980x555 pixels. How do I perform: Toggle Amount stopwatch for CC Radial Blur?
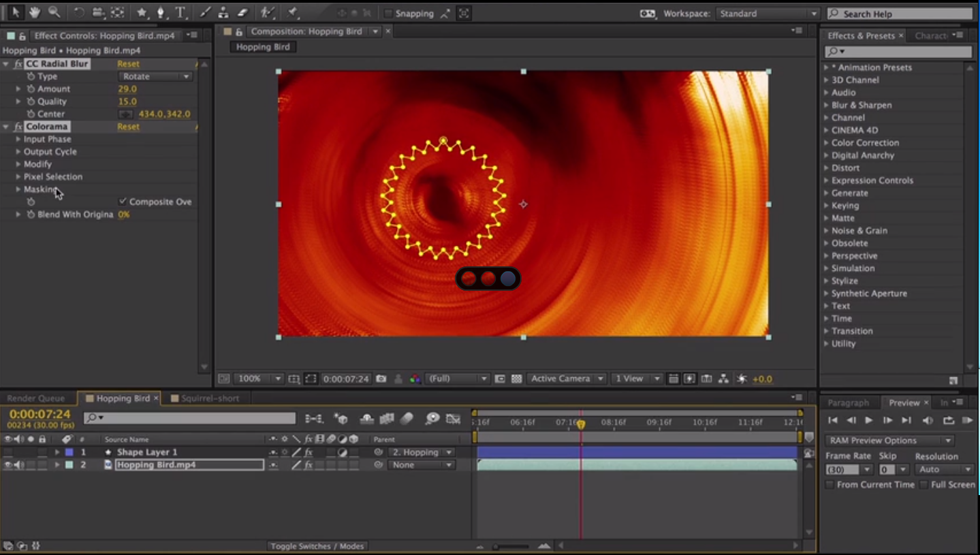31,89
